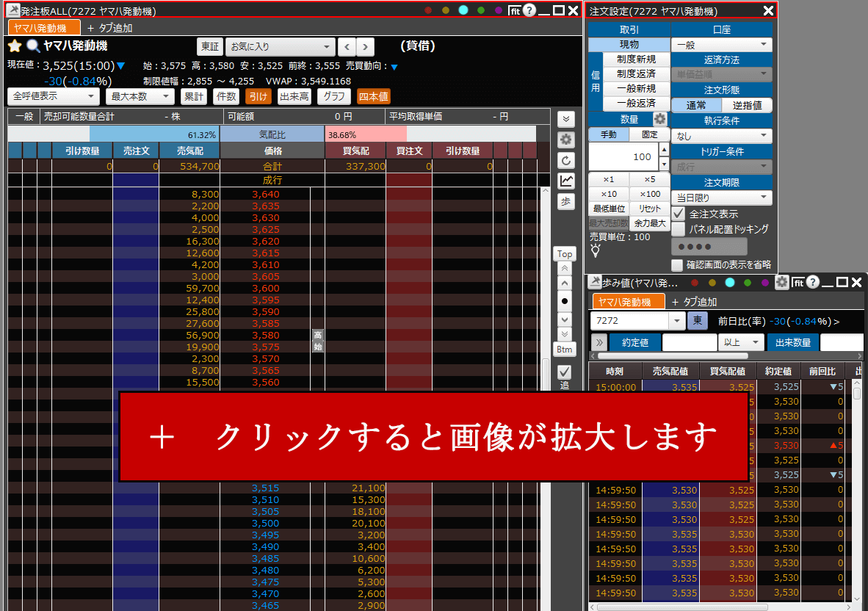Open the 最大本数 dropdown
This screenshot has width=868, height=611.
140,96
